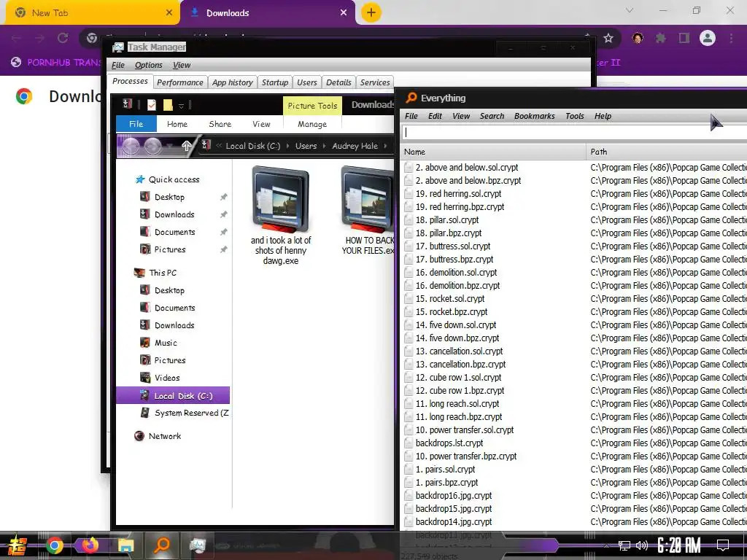Switch to Performance tab in Task Manager
Viewport: 747px width, 560px height.
(180, 82)
